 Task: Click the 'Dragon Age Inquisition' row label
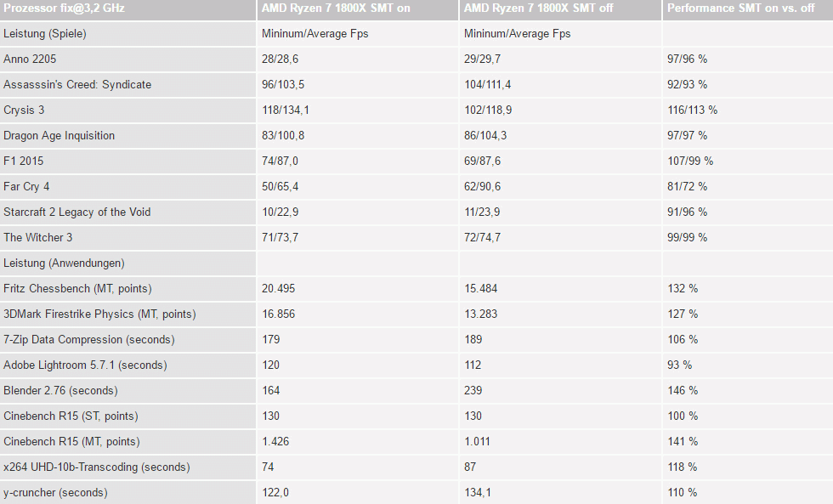click(x=59, y=135)
